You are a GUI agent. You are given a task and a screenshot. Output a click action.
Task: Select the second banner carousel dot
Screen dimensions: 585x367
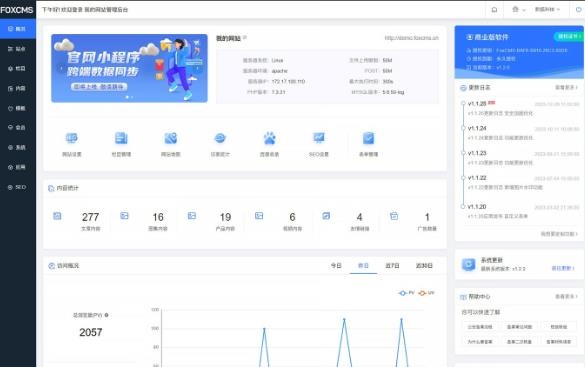(132, 97)
